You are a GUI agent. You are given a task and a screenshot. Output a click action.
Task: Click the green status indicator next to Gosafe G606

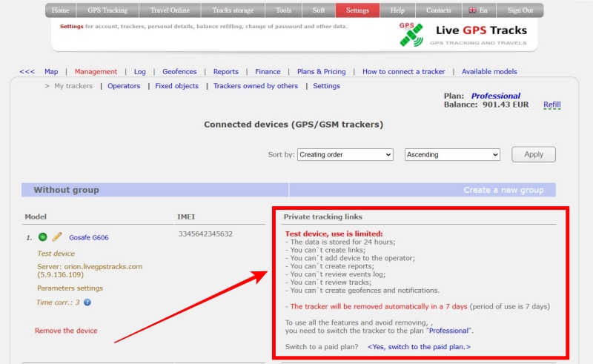[x=43, y=237]
